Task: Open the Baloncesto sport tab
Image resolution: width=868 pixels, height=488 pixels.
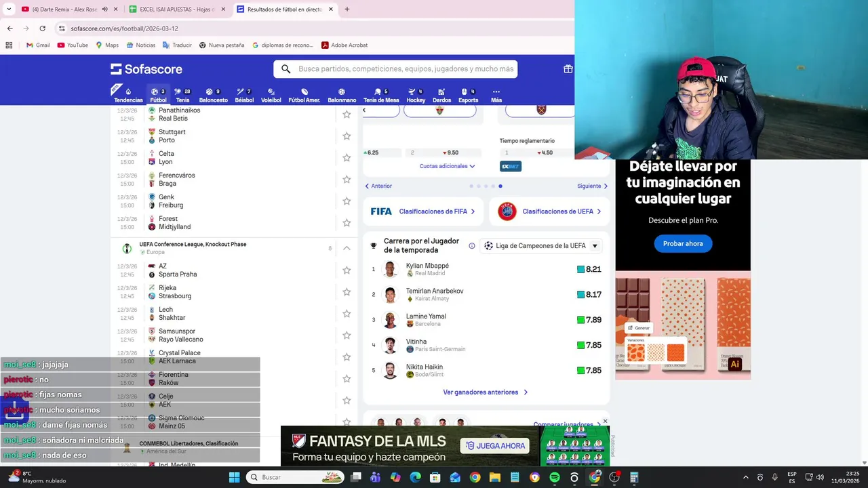Action: coord(213,96)
